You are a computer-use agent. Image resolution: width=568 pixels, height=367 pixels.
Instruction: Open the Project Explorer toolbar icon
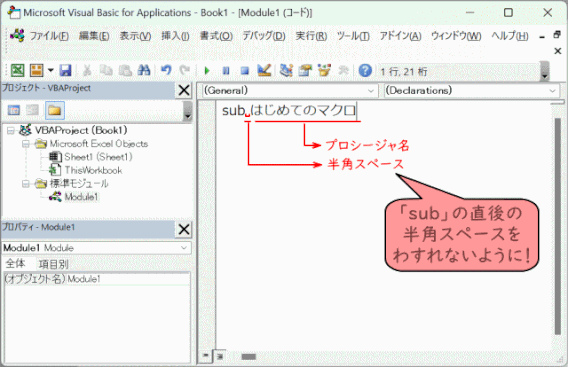click(287, 70)
